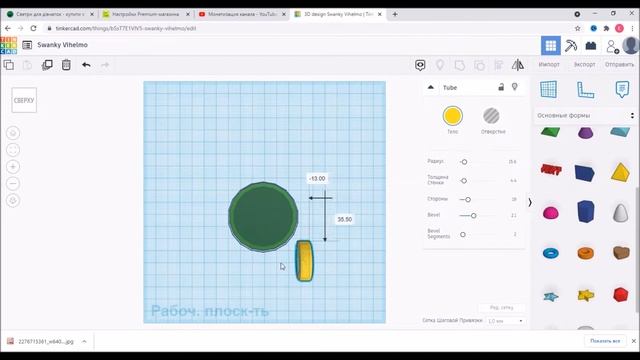640x360 pixels.
Task: Click the 35.50 dimension field
Action: (x=344, y=220)
